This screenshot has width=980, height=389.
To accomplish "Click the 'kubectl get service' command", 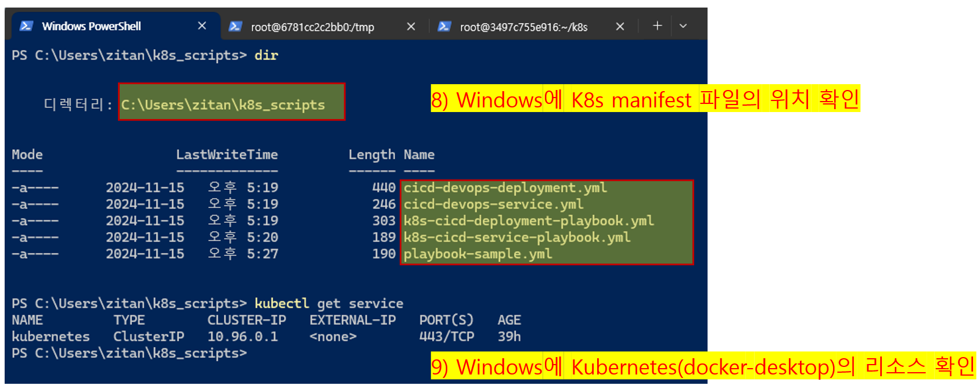I will pos(329,304).
